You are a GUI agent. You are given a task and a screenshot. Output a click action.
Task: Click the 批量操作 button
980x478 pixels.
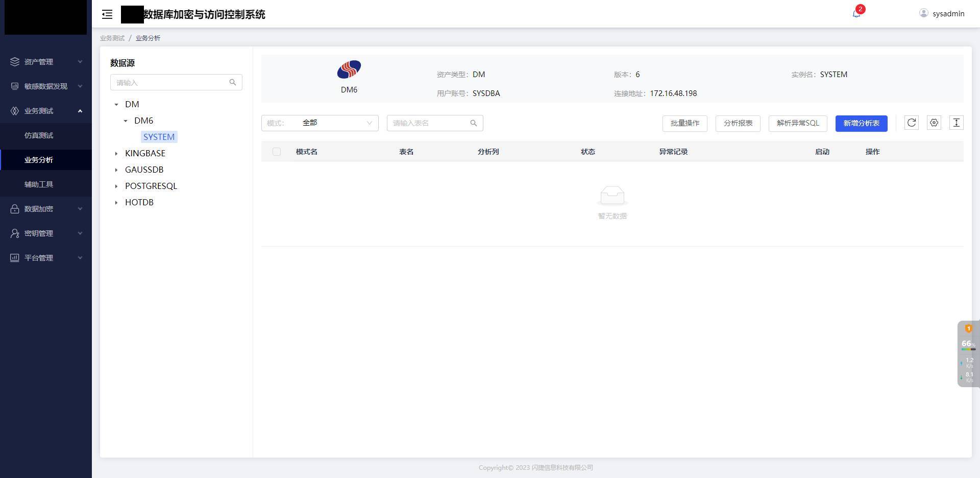point(685,123)
